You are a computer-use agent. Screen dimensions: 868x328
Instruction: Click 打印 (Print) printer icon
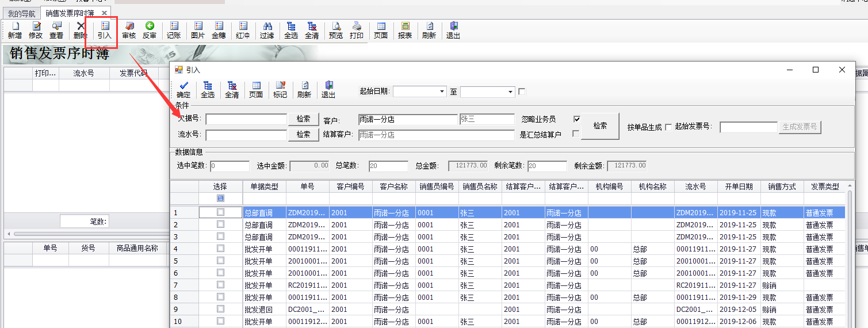357,30
